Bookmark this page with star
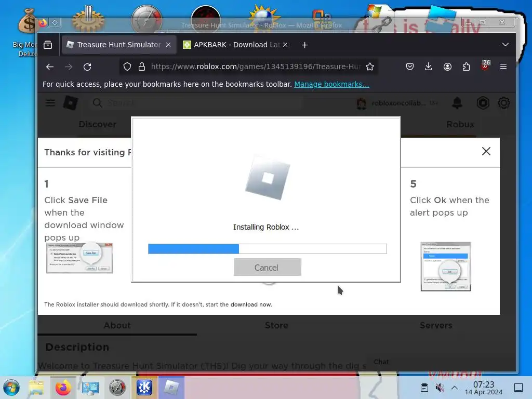This screenshot has width=532, height=399. coord(370,67)
